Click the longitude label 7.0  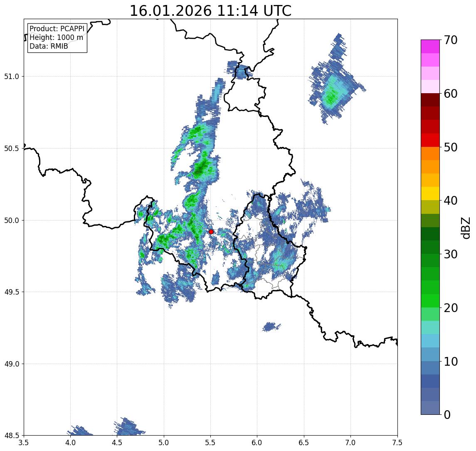click(351, 443)
